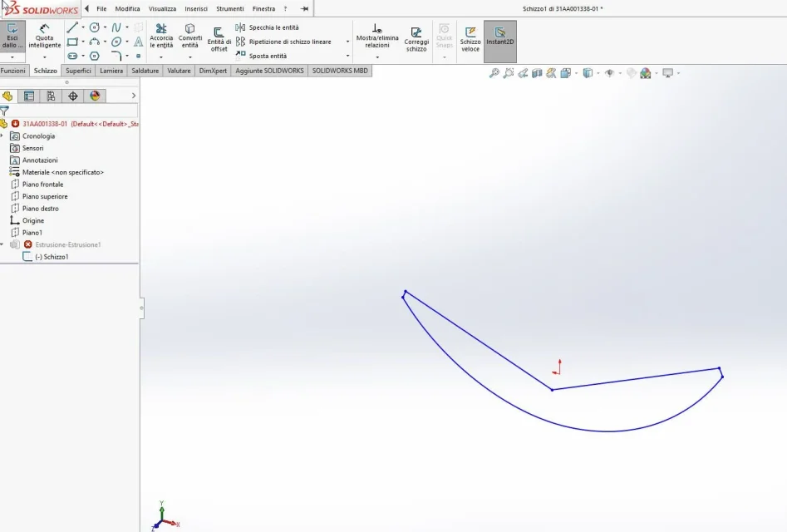
Task: Click Specchia le entità mirror tool
Action: point(268,27)
